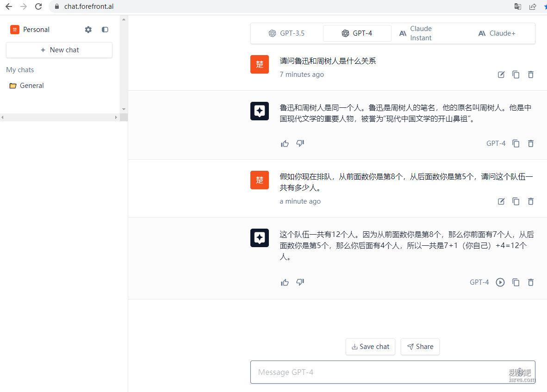
Task: Open settings gear next to Personal
Action: (x=88, y=30)
